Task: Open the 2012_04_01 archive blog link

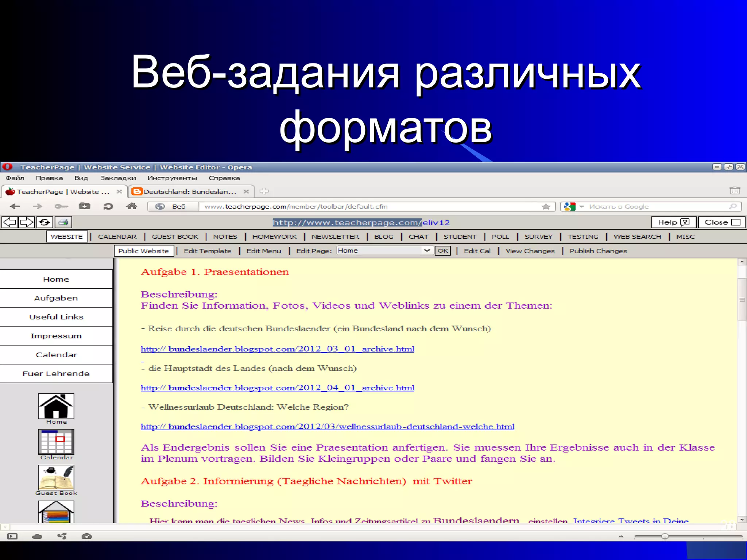Action: coord(278,388)
